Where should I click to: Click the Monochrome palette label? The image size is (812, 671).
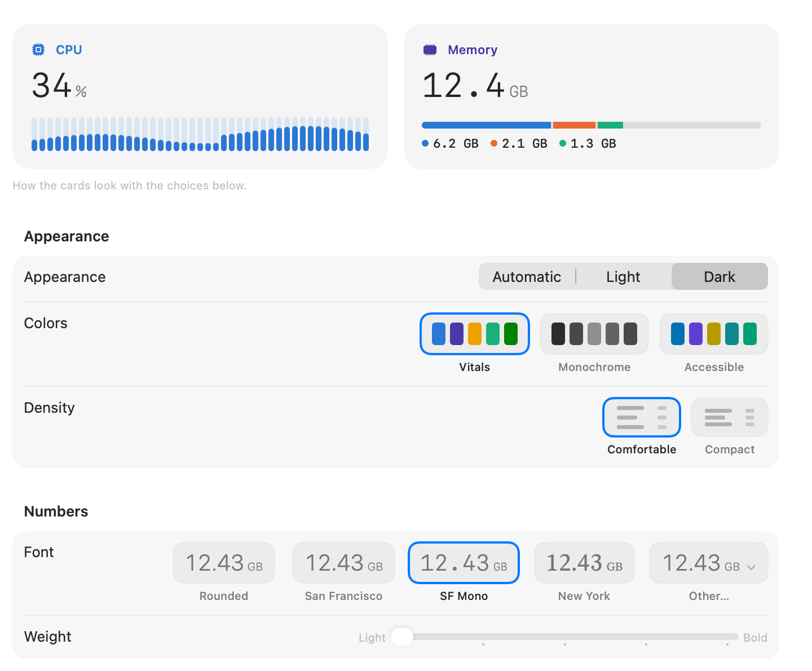(x=594, y=367)
